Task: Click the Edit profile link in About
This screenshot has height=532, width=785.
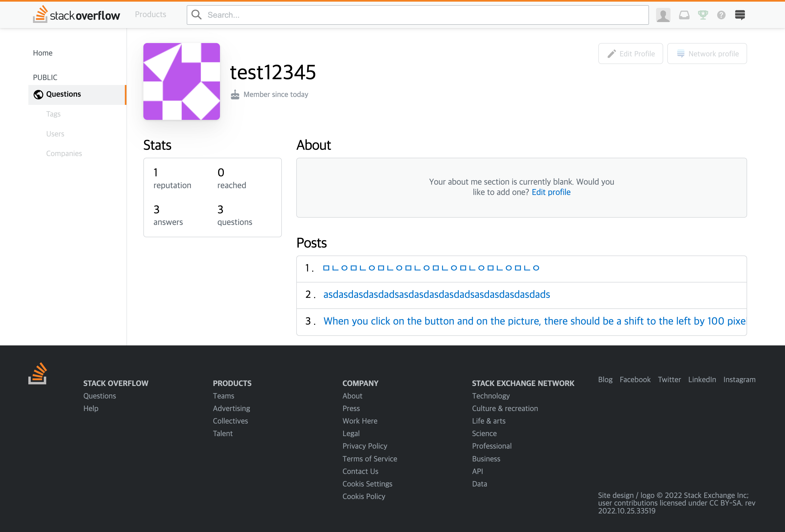Action: 551,192
